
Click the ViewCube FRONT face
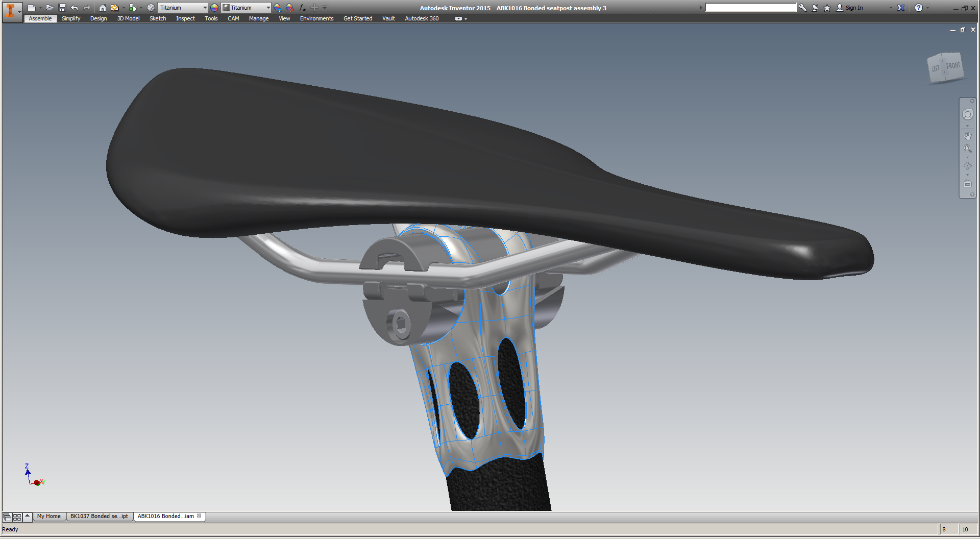coord(953,66)
